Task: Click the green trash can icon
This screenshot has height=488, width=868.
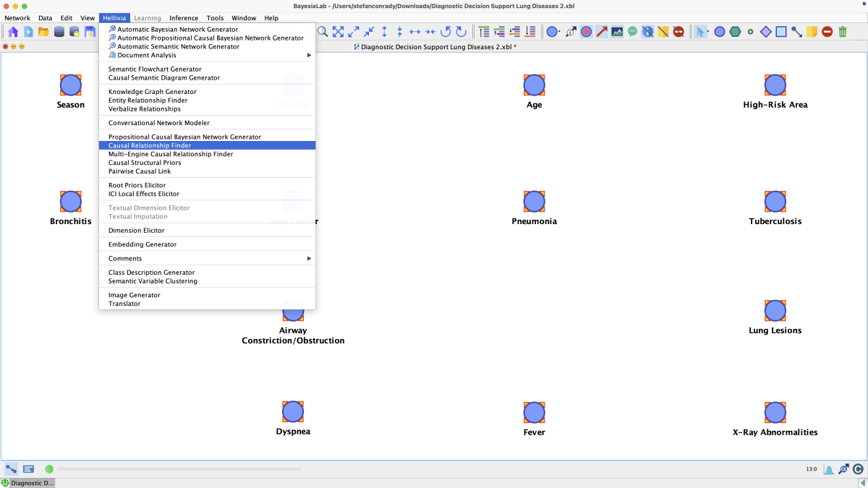Action: point(843,32)
